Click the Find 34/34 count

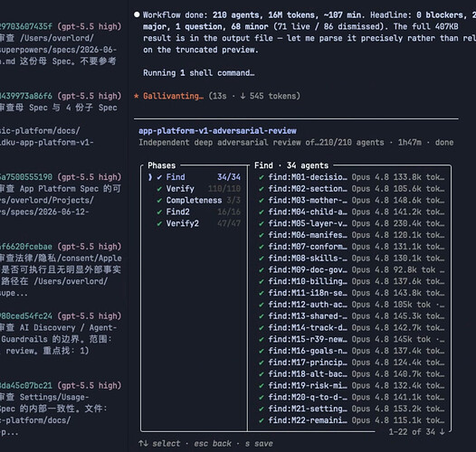(229, 177)
